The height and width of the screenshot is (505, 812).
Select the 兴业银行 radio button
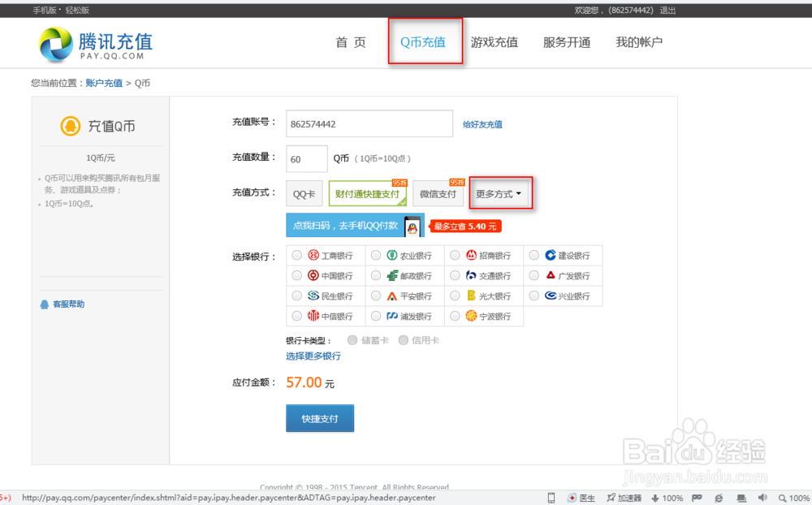tap(534, 296)
